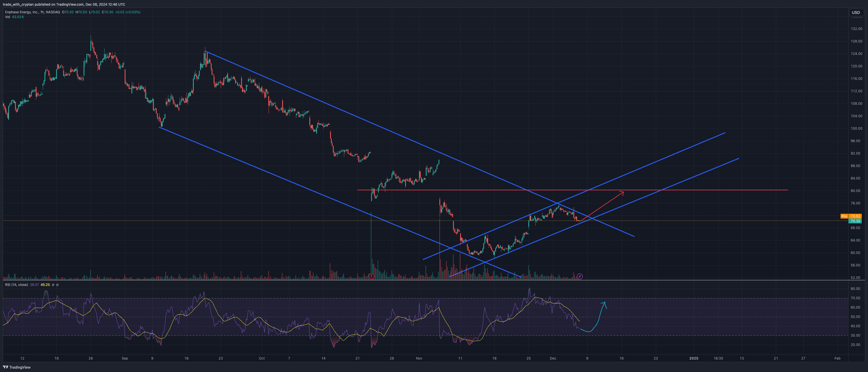The image size is (868, 372).
Task: Click the 'Sep' date axis label
Action: coord(125,358)
